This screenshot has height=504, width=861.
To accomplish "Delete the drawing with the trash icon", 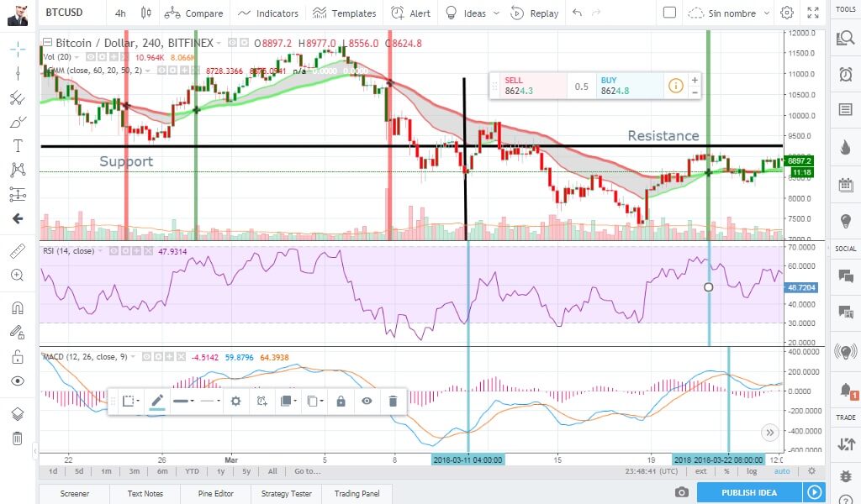I will click(x=393, y=402).
